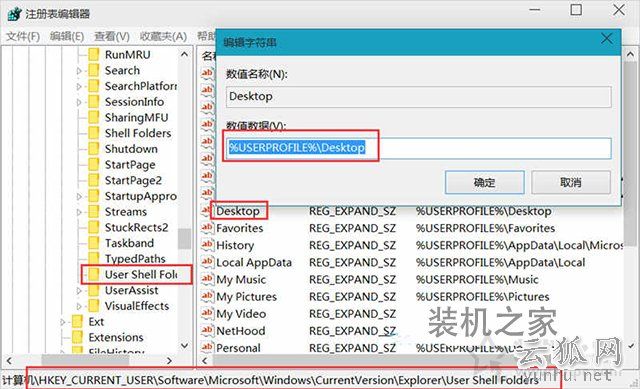Select the RunMRU folder icon
Image resolution: width=640 pixels, height=389 pixels.
[94, 54]
